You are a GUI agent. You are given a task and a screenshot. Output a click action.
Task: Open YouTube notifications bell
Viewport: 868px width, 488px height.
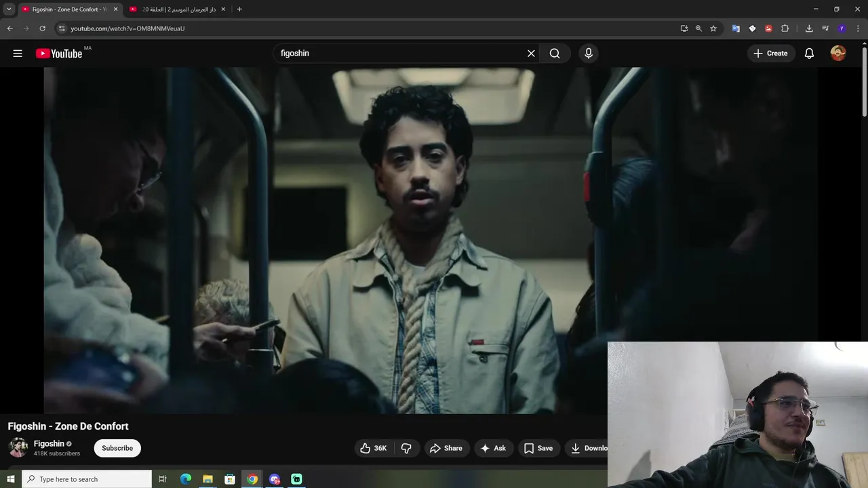(x=809, y=54)
